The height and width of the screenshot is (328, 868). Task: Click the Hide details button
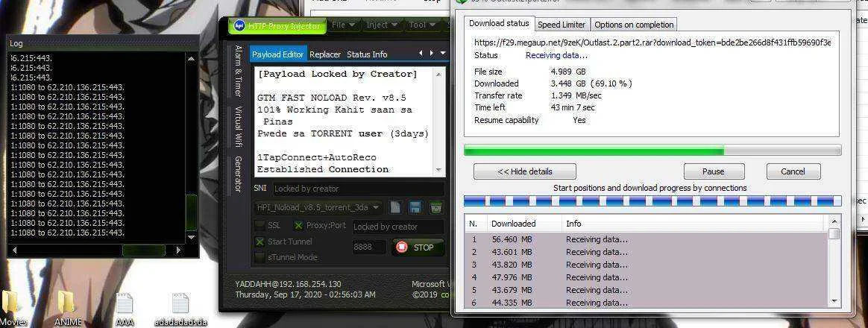[525, 171]
